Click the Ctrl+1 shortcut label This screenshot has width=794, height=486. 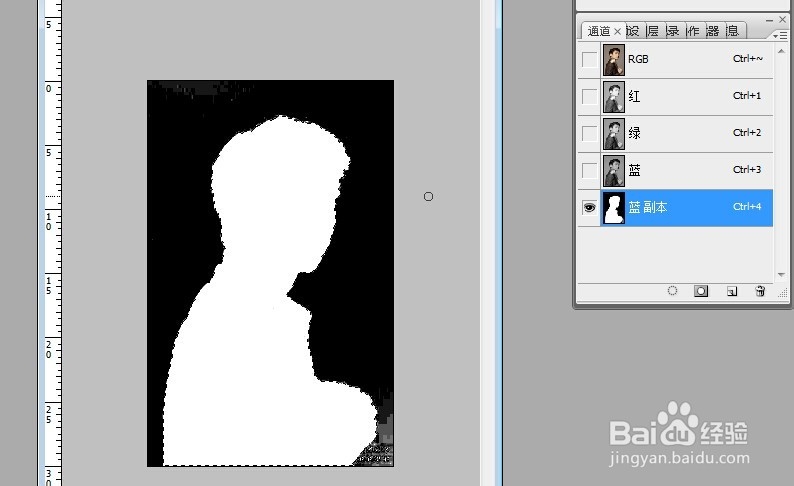(747, 96)
